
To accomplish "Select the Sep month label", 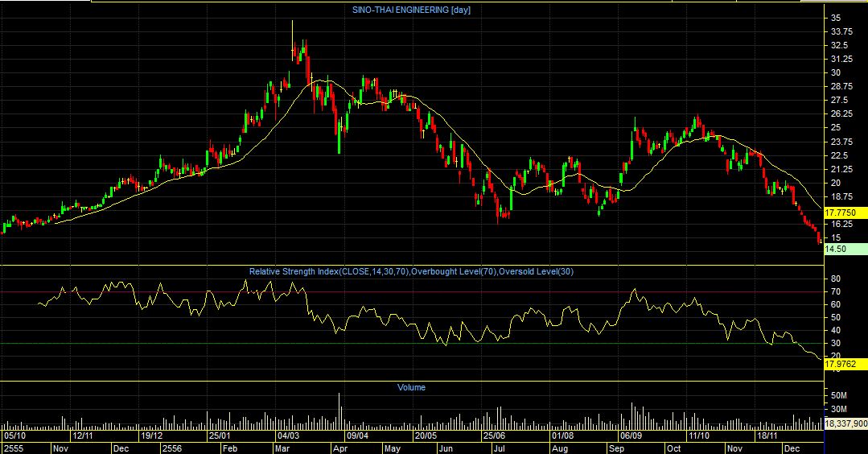I will [616, 448].
